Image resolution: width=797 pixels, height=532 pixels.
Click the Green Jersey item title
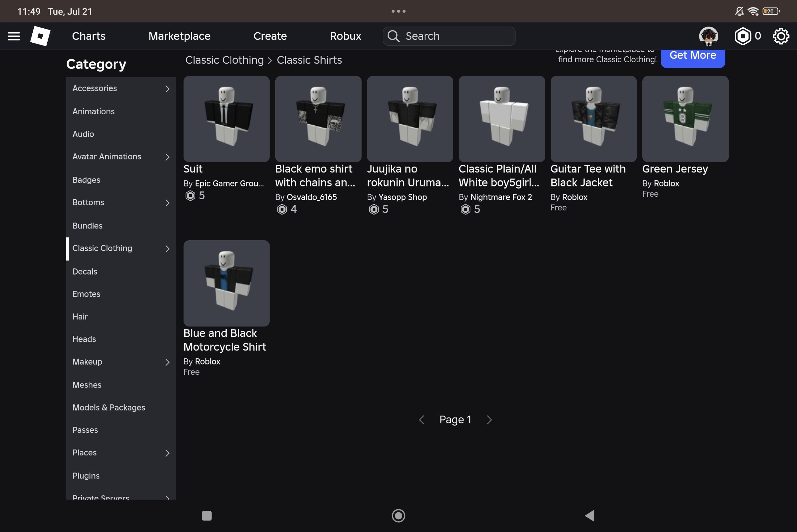(x=675, y=169)
